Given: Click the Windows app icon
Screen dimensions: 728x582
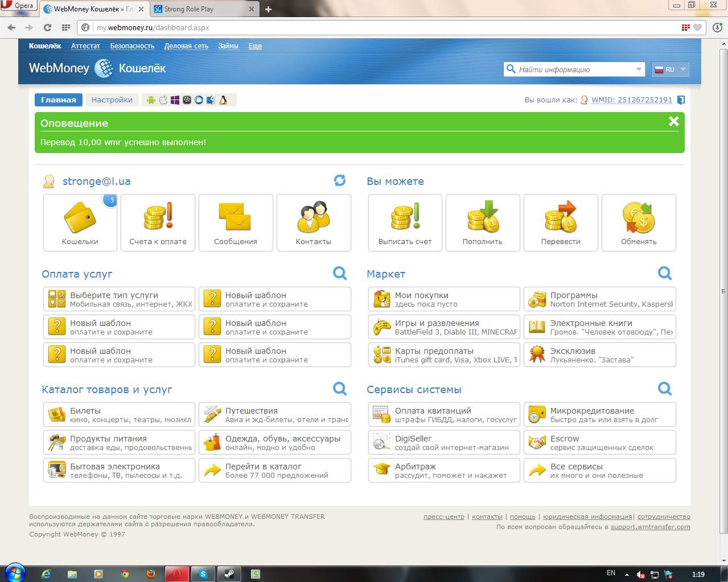Looking at the screenshot, I should click(x=175, y=100).
